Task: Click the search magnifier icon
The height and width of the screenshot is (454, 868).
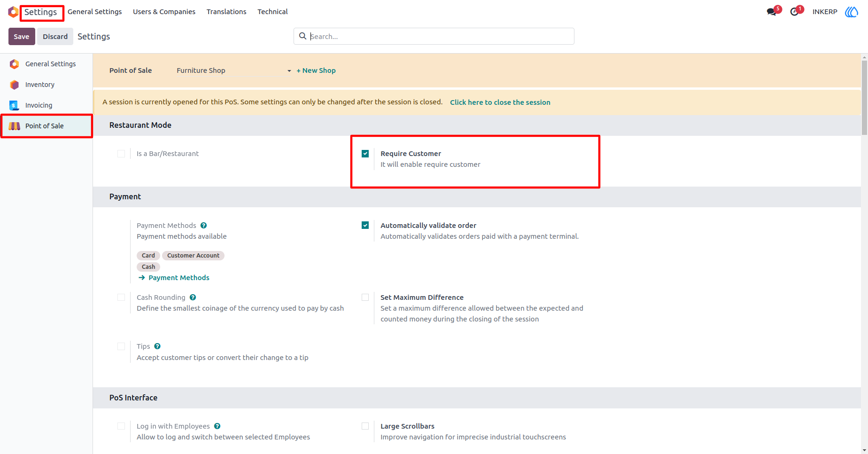Action: click(303, 36)
